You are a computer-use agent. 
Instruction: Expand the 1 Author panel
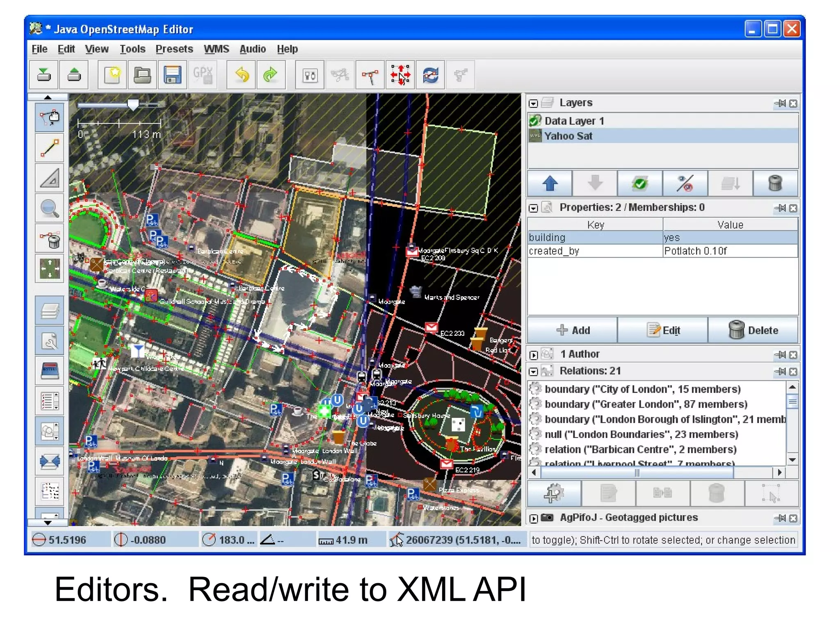533,355
